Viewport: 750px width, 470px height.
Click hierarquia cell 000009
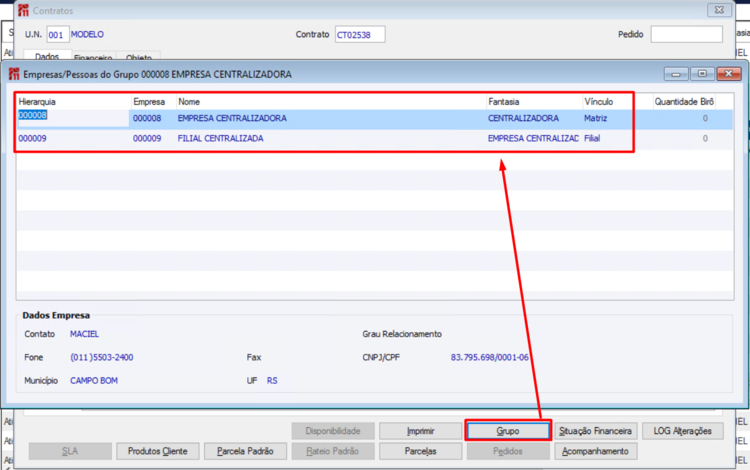33,138
